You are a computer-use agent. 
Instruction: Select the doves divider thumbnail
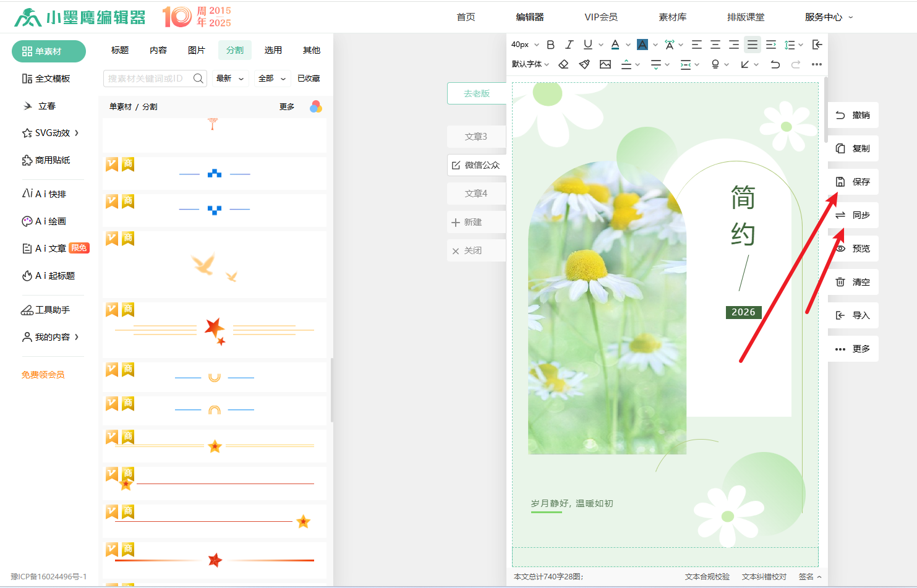(x=215, y=265)
